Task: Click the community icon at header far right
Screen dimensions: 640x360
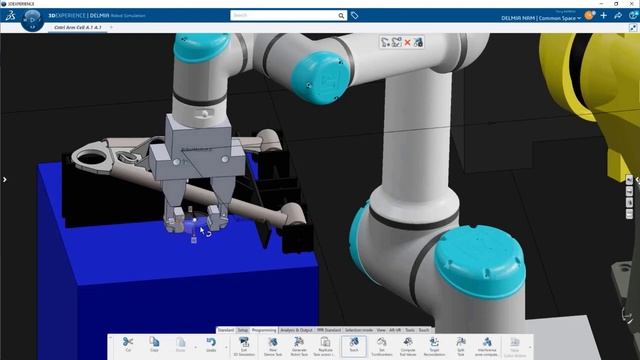Action: tap(633, 16)
